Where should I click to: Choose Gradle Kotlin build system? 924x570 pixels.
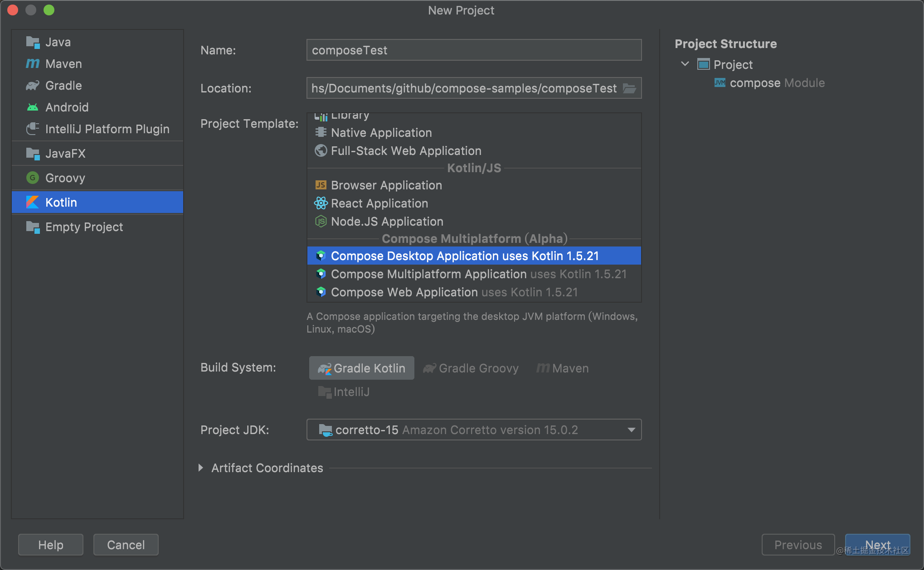pyautogui.click(x=361, y=368)
